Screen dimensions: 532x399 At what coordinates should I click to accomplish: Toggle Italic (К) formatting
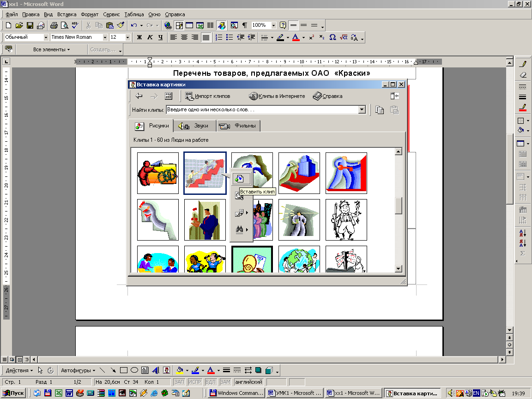tap(150, 37)
